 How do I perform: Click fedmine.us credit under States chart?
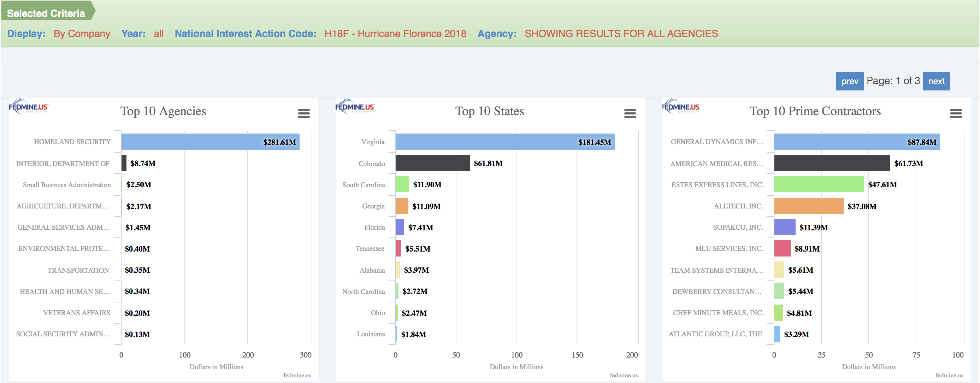coord(624,375)
